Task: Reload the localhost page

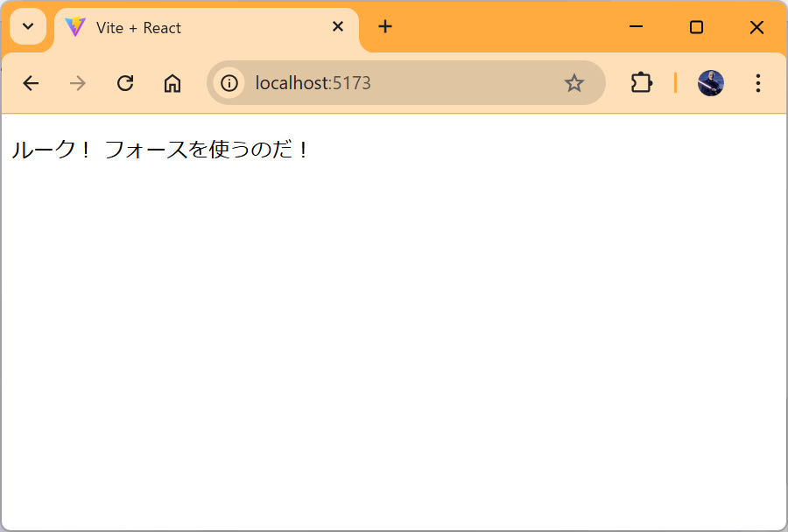Action: (x=125, y=83)
